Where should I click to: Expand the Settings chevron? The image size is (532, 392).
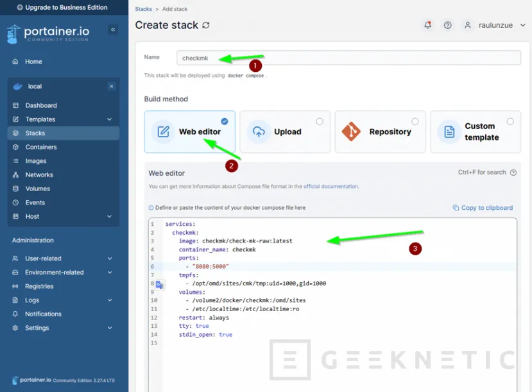(x=110, y=328)
